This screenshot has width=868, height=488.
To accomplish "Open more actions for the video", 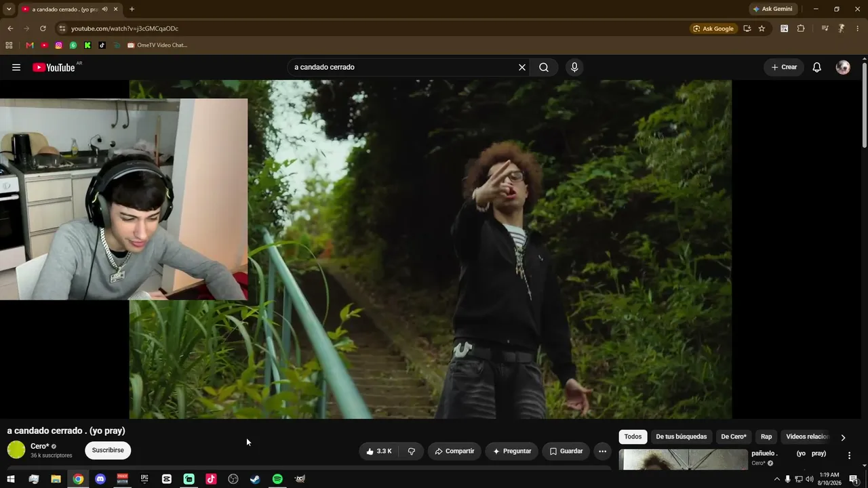I will 602,451.
